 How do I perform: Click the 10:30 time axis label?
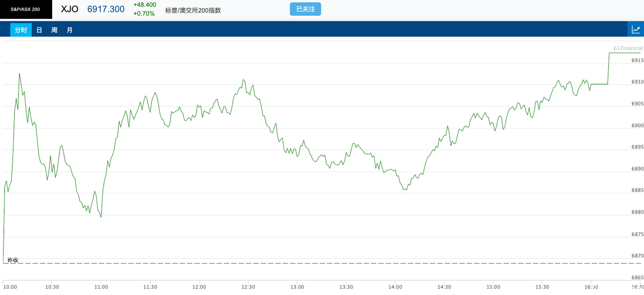pos(52,287)
